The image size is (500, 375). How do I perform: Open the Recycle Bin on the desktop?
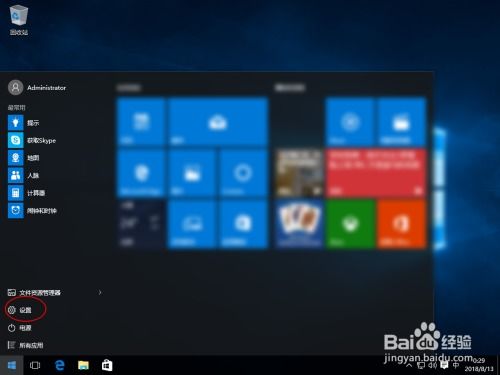pos(19,19)
